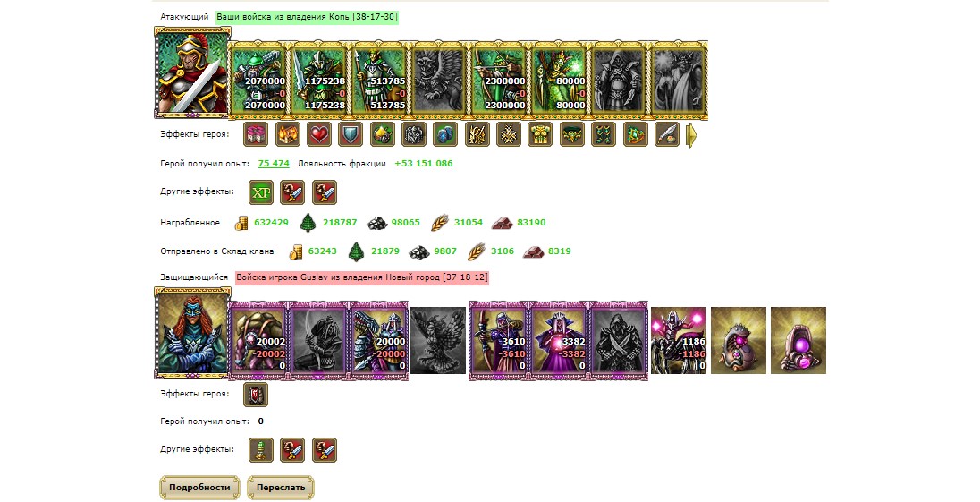
Task: Select the sword-and-feather hero effect icon
Action: tap(667, 134)
